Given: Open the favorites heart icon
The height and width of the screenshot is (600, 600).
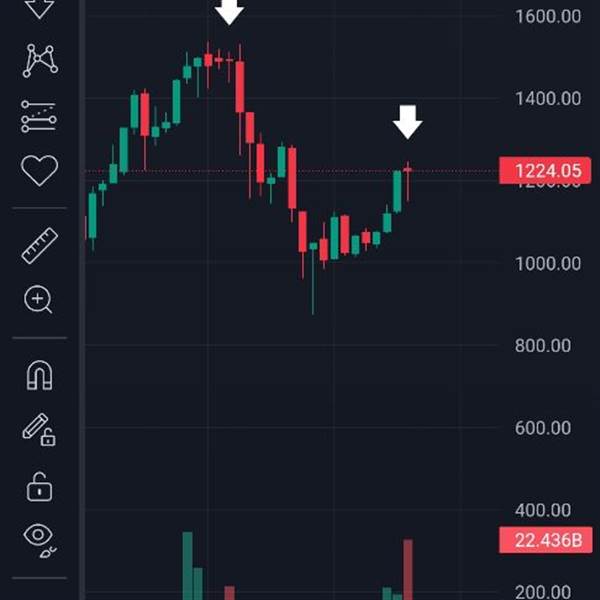Looking at the screenshot, I should pos(39,170).
